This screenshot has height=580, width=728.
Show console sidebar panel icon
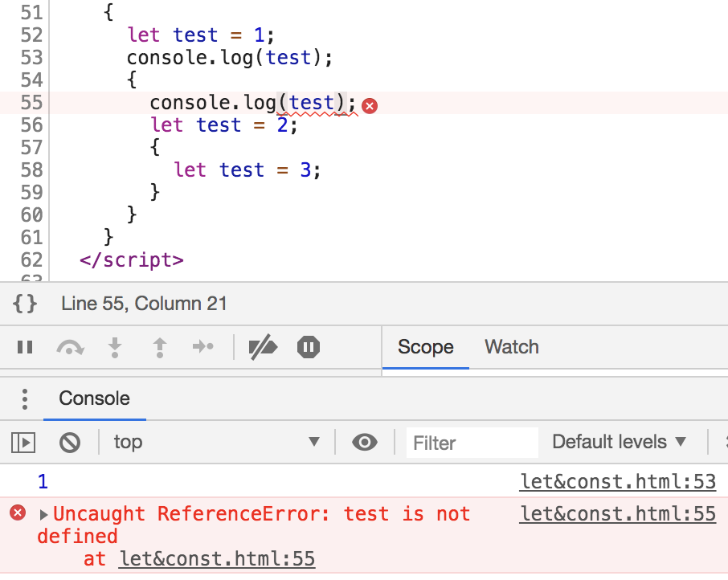23,442
